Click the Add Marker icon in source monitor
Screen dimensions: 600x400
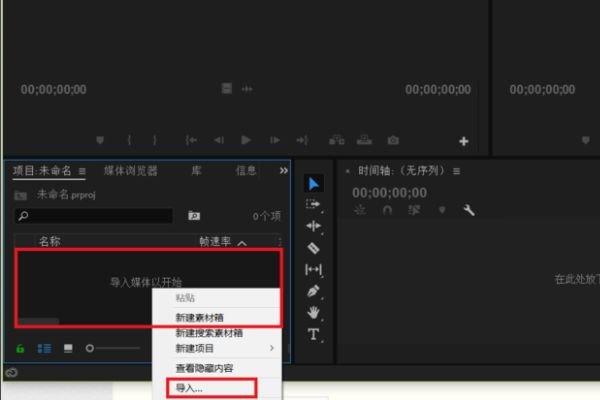tap(100, 140)
